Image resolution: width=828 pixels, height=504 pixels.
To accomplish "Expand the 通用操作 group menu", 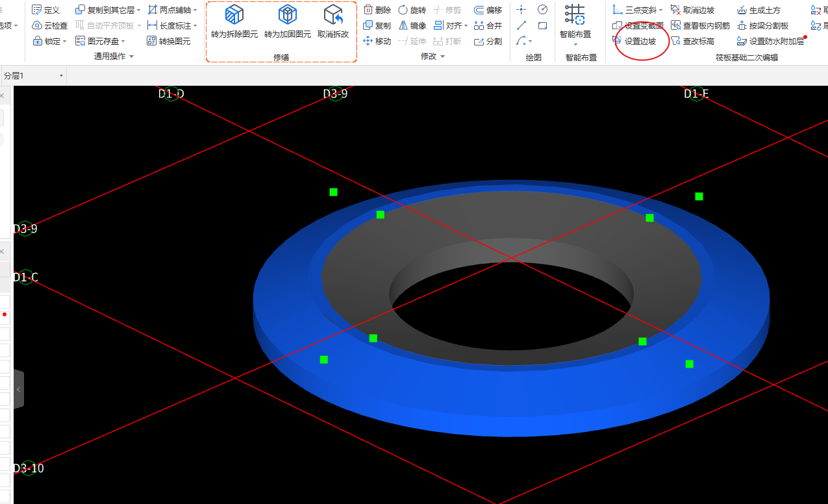I will 132,57.
